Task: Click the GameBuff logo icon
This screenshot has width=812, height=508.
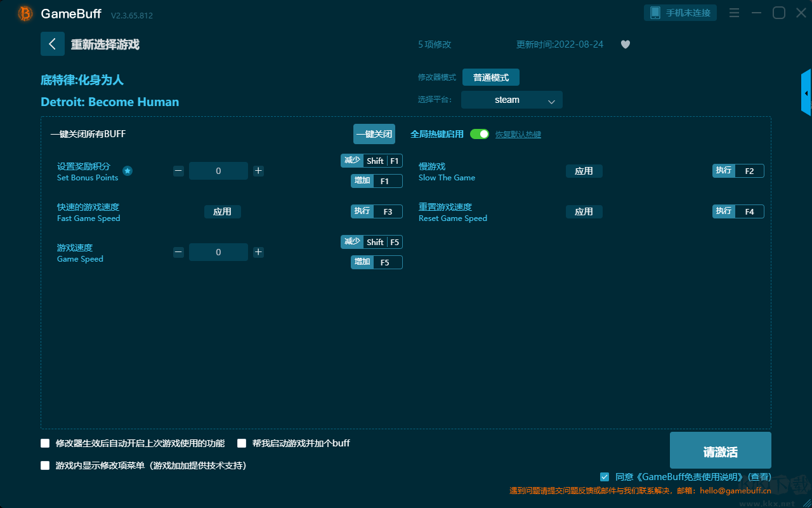Action: [x=25, y=13]
